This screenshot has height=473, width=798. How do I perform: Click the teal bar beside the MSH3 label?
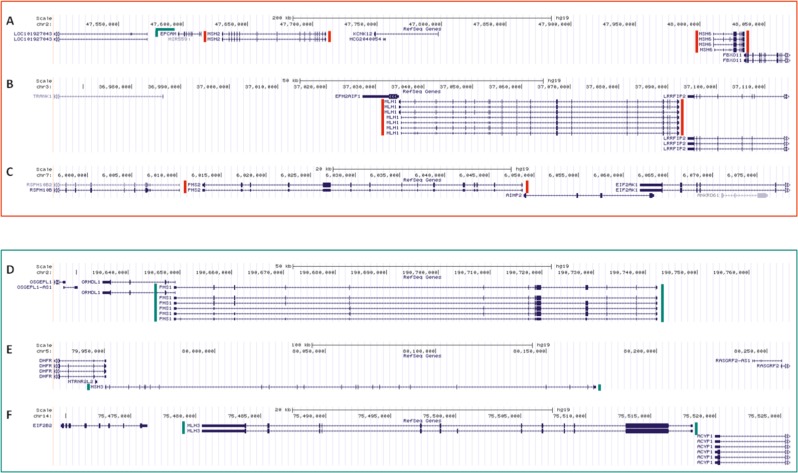[87, 386]
